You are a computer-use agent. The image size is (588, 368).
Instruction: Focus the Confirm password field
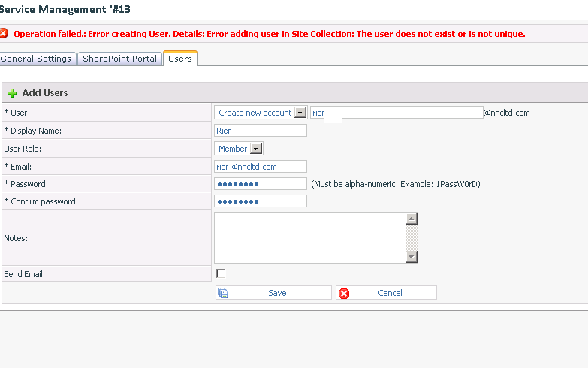pyautogui.click(x=261, y=201)
